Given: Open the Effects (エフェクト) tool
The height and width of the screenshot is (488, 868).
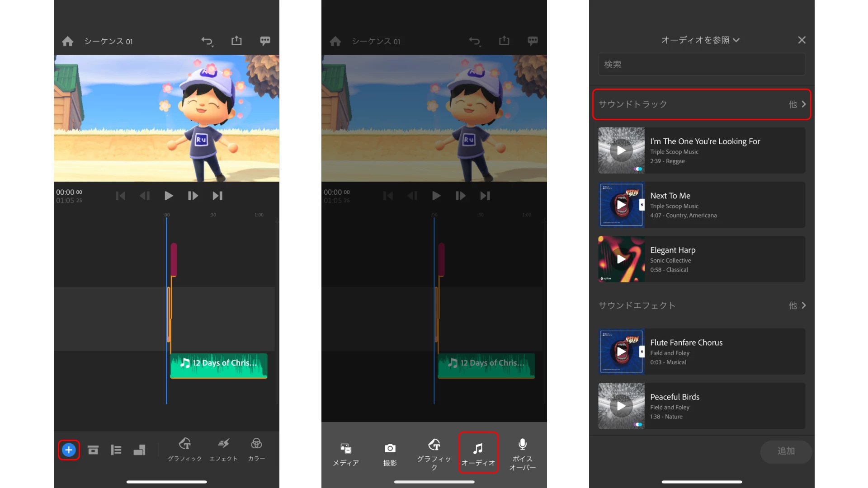Looking at the screenshot, I should pyautogui.click(x=223, y=449).
